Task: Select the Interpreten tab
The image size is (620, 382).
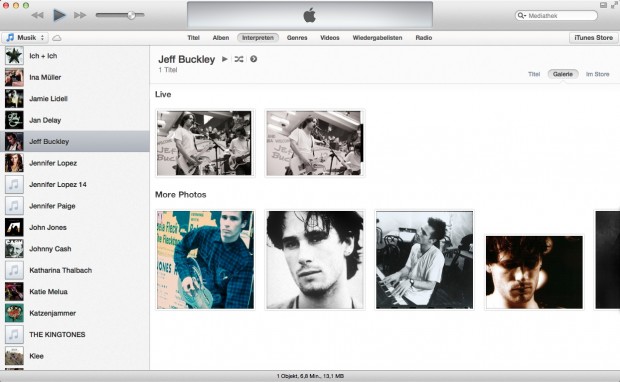Action: 258,38
